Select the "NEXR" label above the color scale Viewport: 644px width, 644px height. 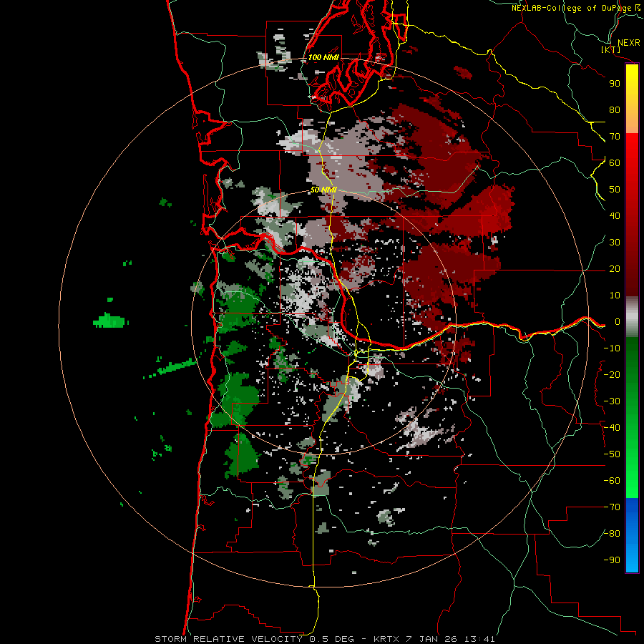[x=628, y=43]
